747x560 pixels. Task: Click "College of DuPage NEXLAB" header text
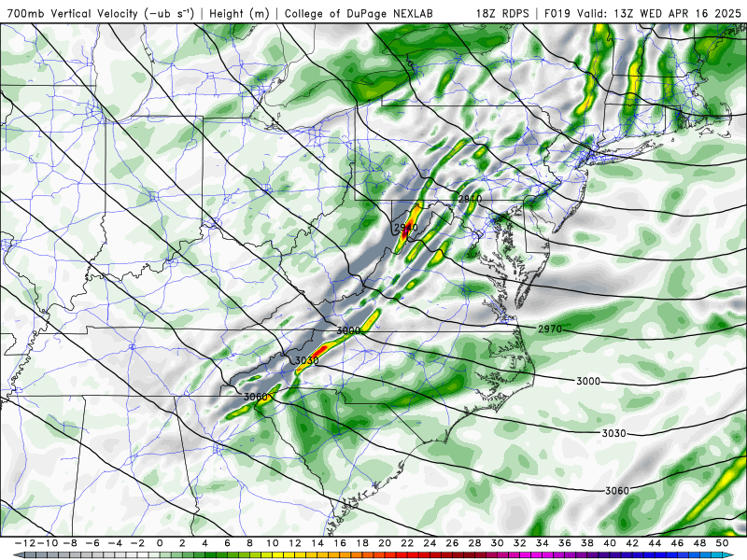(x=359, y=13)
